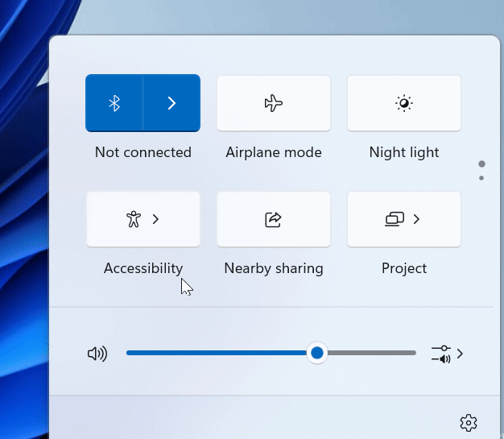The height and width of the screenshot is (439, 504).
Task: Click the 'Not connected' label
Action: [x=143, y=152]
